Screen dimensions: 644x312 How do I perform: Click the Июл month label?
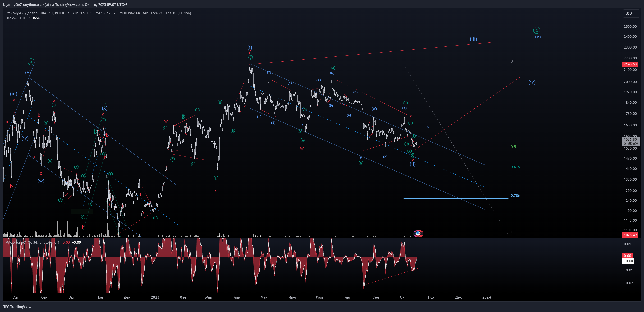tap(319, 297)
